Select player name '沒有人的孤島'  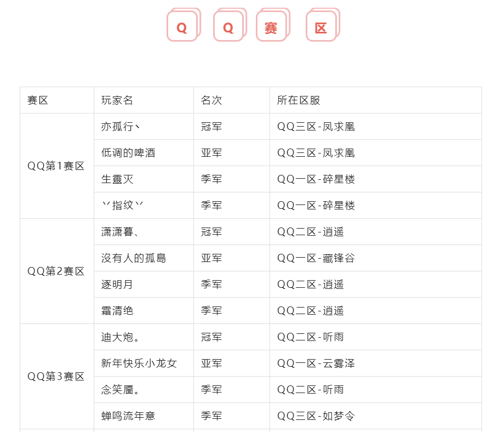(134, 258)
